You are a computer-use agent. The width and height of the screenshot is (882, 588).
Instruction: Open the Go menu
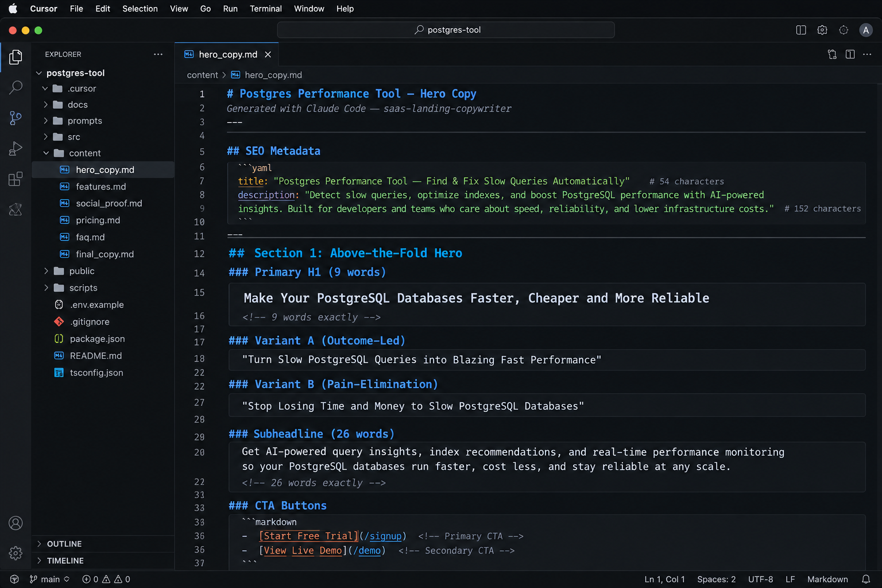coord(206,9)
